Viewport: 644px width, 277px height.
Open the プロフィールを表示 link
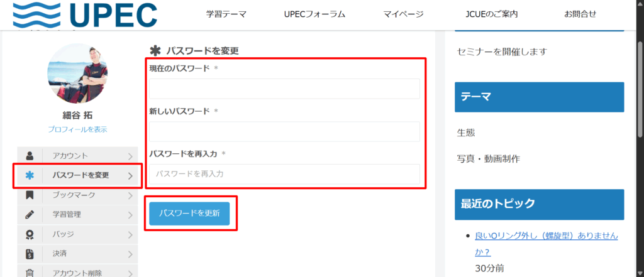tap(77, 129)
